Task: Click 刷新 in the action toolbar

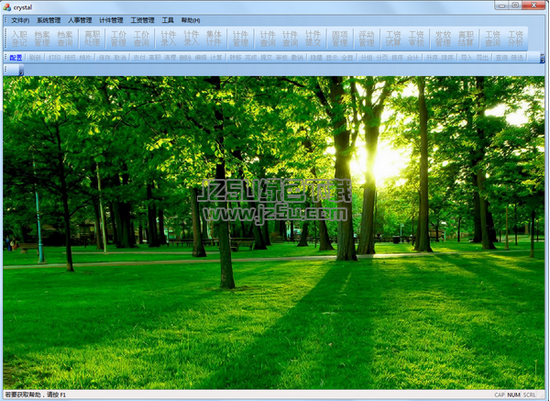Action: coord(35,58)
